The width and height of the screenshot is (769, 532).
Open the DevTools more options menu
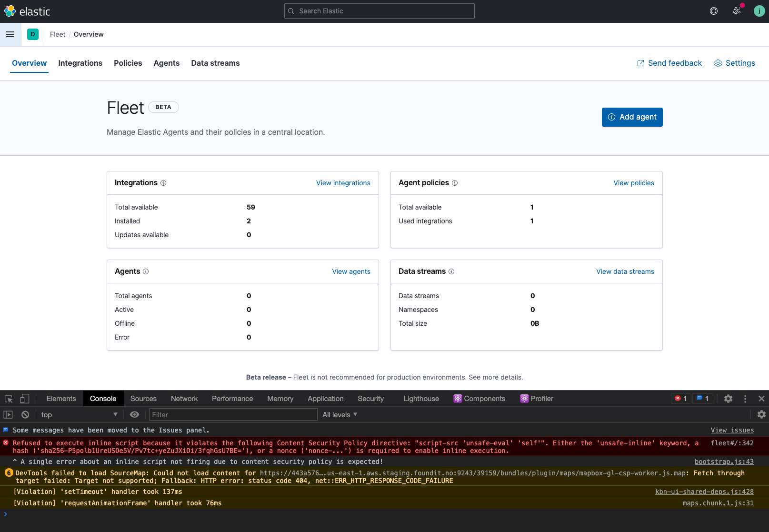[745, 399]
